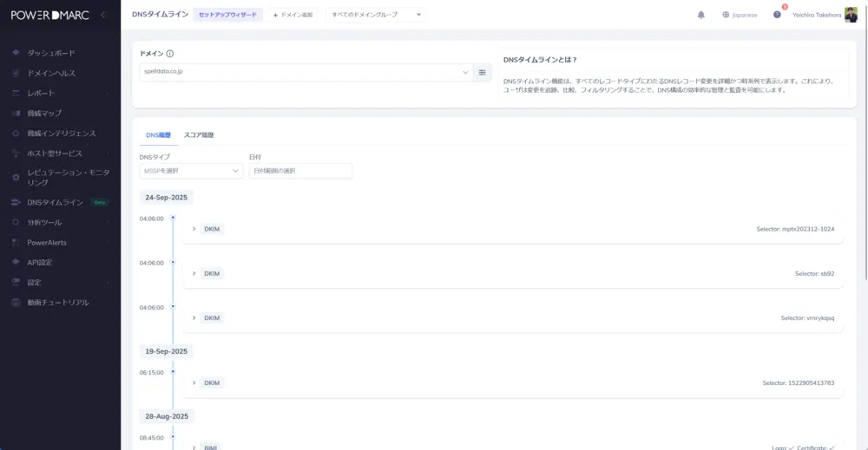Click the PowerDMARC logo
The image size is (868, 450).
click(x=49, y=15)
